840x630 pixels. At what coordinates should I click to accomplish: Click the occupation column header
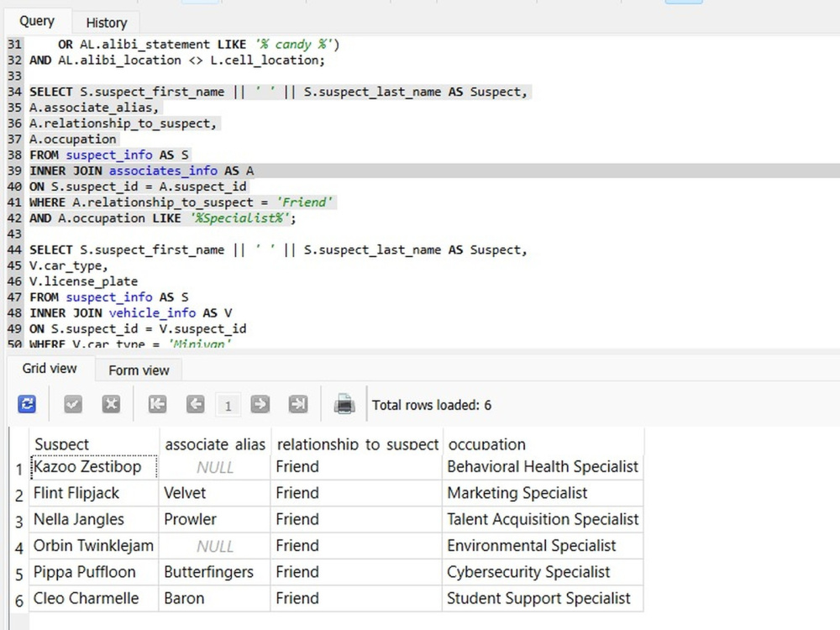pos(543,444)
